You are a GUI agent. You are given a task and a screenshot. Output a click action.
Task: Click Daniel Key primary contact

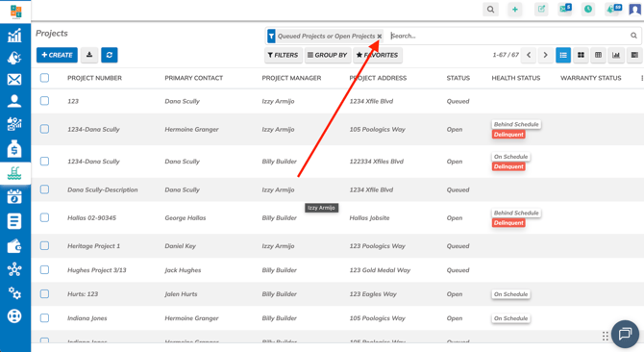(x=181, y=246)
